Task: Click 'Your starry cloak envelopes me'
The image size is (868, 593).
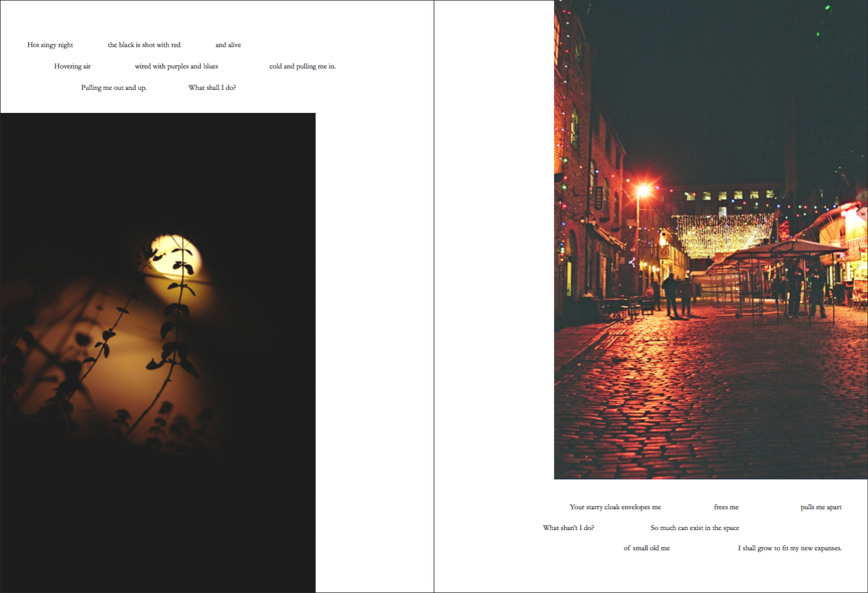Action: [x=615, y=507]
